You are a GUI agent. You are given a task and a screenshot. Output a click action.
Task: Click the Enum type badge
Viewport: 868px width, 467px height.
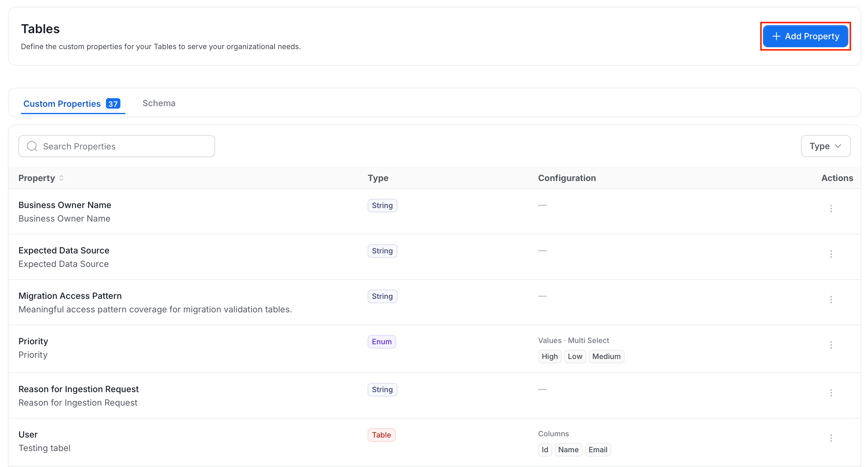tap(381, 342)
